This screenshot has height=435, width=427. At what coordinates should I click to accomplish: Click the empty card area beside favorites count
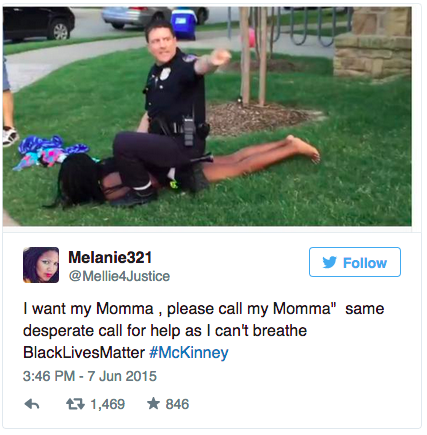[300, 404]
